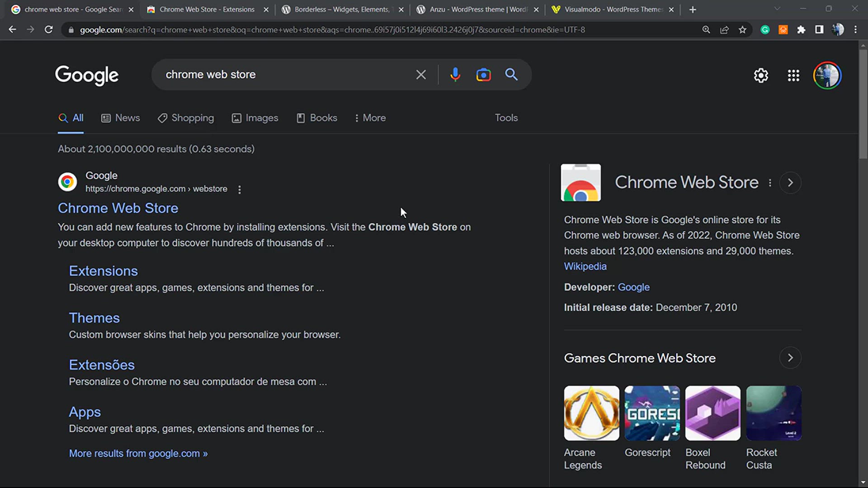Screen dimensions: 868x488
Task: Open the Chrome profile avatar in toolbar
Action: 838,30
